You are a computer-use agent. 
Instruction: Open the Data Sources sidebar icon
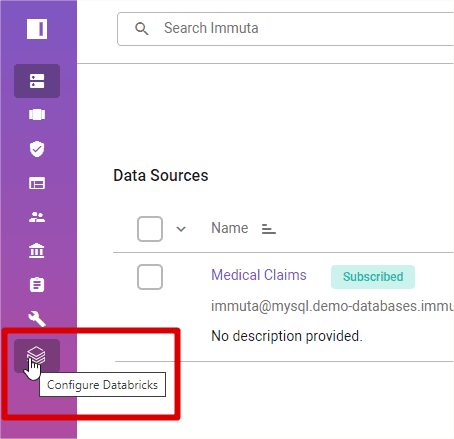37,81
